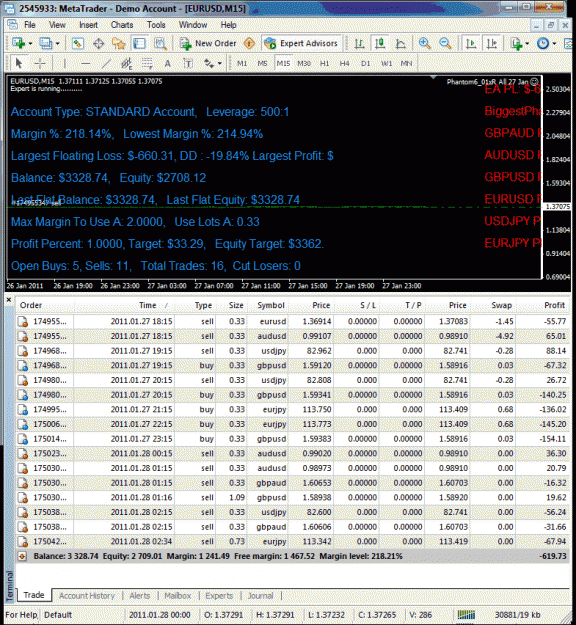The width and height of the screenshot is (576, 625).
Task: Select the Equidistant Channel tool
Action: coord(127,63)
